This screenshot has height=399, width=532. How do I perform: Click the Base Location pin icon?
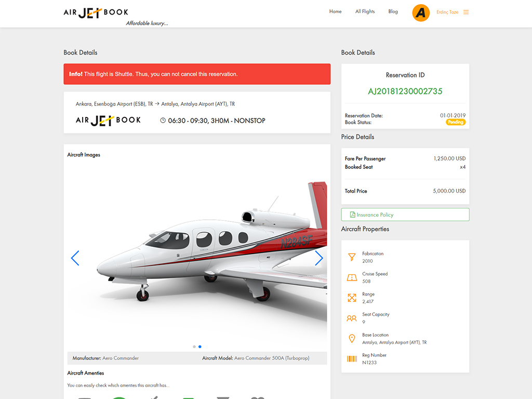[352, 339]
